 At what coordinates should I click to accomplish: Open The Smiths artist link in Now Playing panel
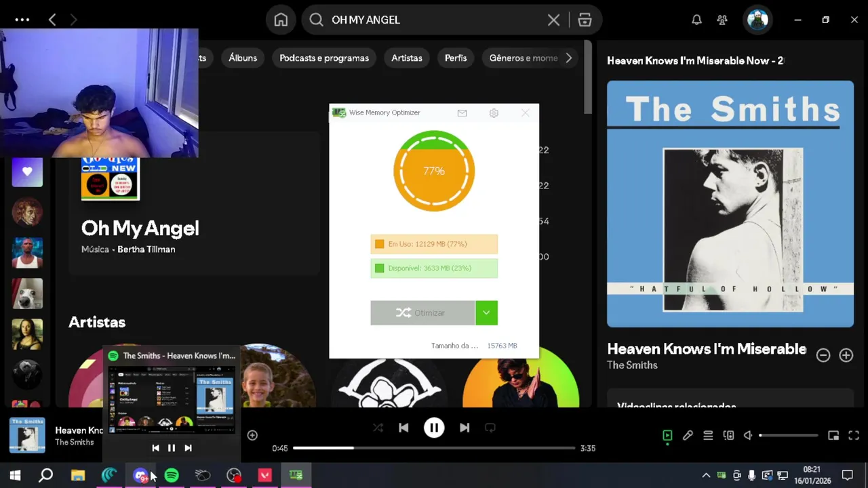(632, 365)
